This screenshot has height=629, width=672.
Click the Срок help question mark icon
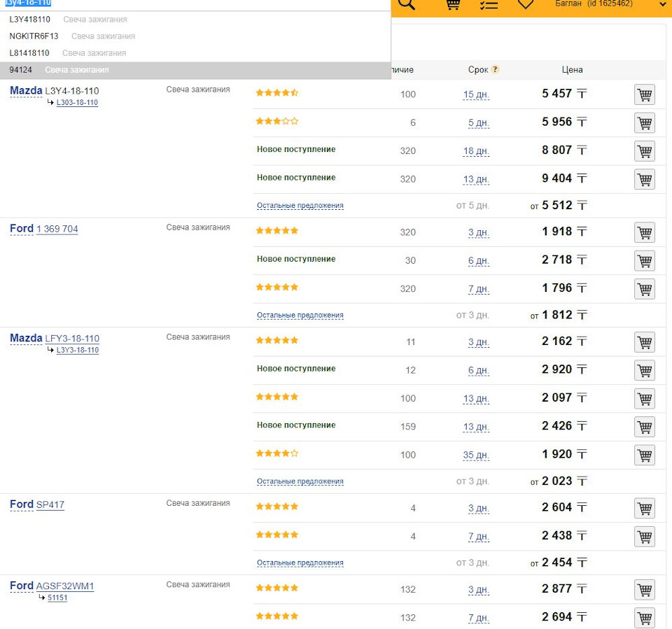(x=495, y=69)
